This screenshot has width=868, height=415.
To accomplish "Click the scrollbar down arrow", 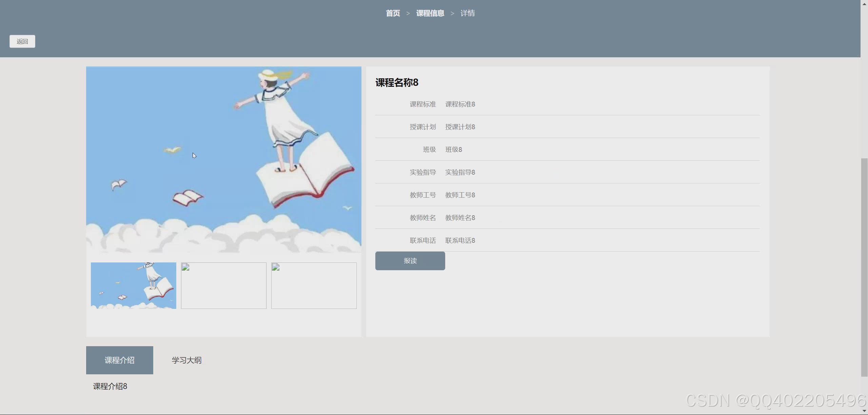I will coord(864,411).
